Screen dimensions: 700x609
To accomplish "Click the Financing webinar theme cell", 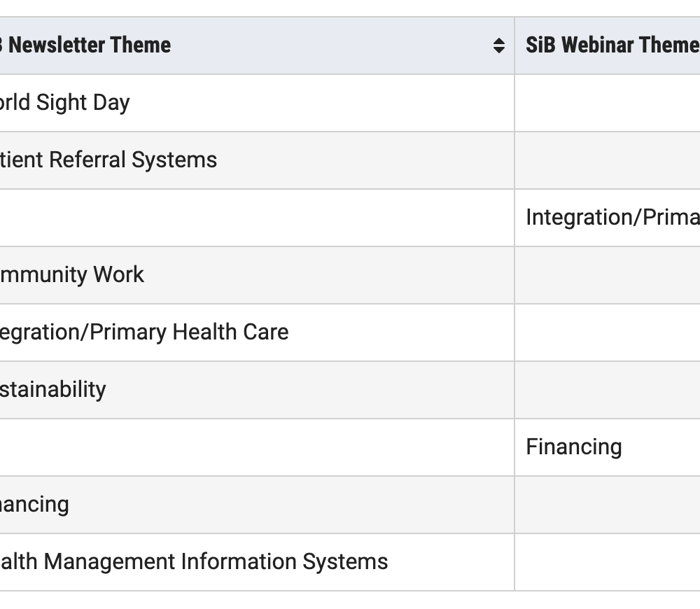I will point(608,447).
